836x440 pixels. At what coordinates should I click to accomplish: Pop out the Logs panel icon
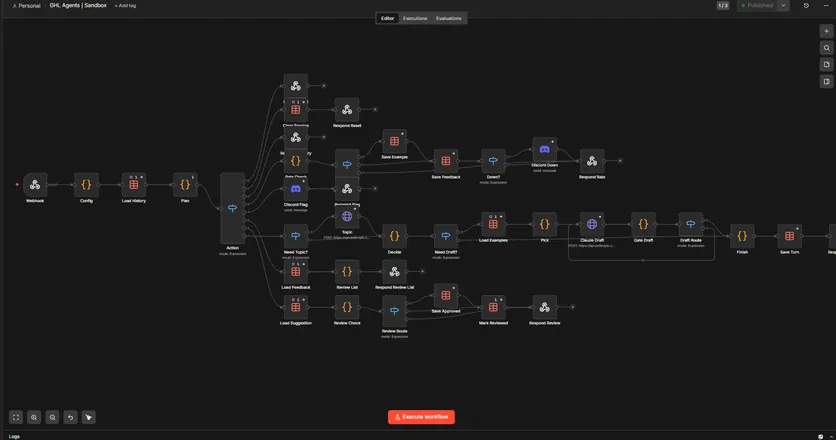821,436
